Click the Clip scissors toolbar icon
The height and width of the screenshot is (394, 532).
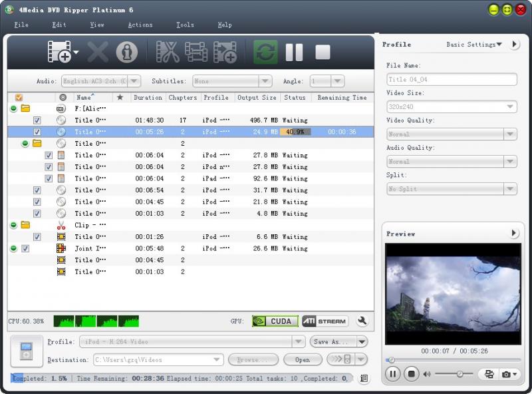pyautogui.click(x=168, y=52)
